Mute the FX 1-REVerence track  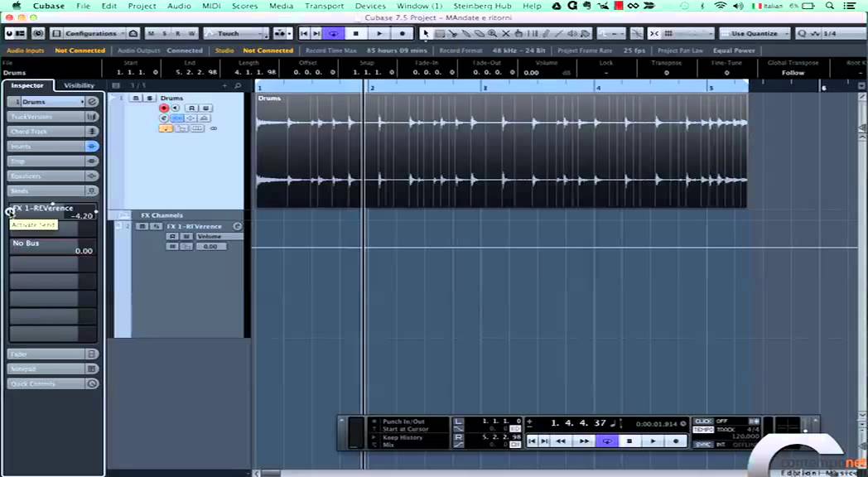click(142, 226)
